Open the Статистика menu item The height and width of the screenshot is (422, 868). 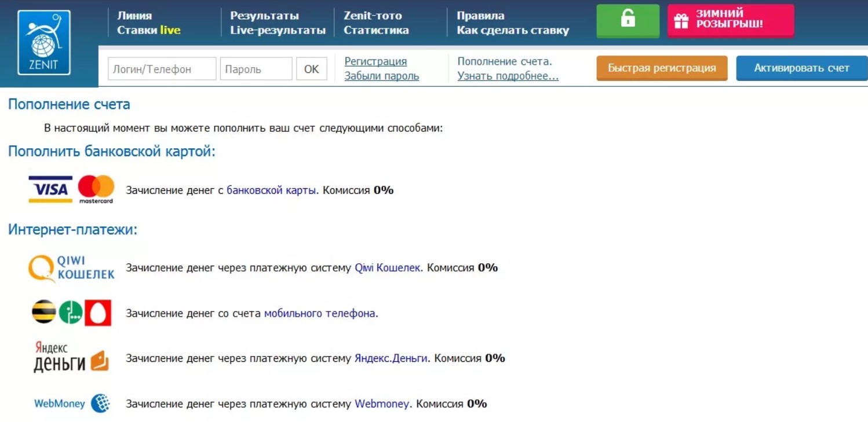(376, 30)
